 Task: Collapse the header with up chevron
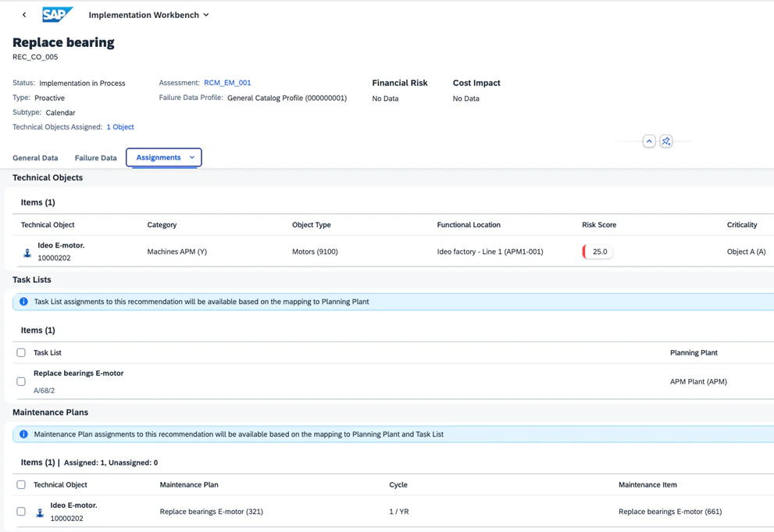click(649, 141)
